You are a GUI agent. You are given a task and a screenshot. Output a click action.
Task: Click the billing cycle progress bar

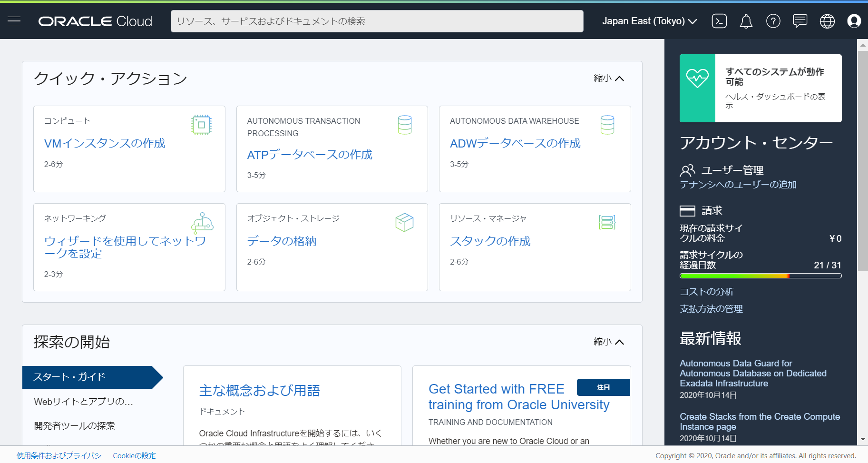click(x=760, y=276)
